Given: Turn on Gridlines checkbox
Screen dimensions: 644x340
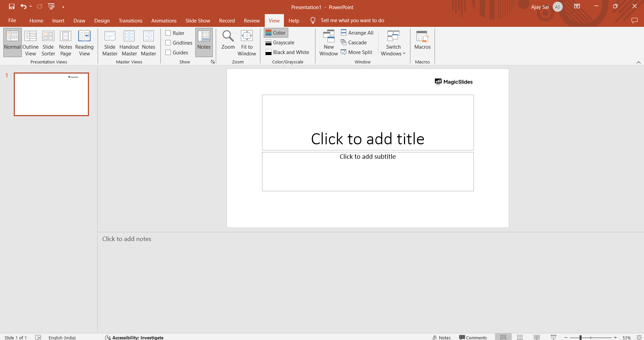Looking at the screenshot, I should [x=168, y=43].
